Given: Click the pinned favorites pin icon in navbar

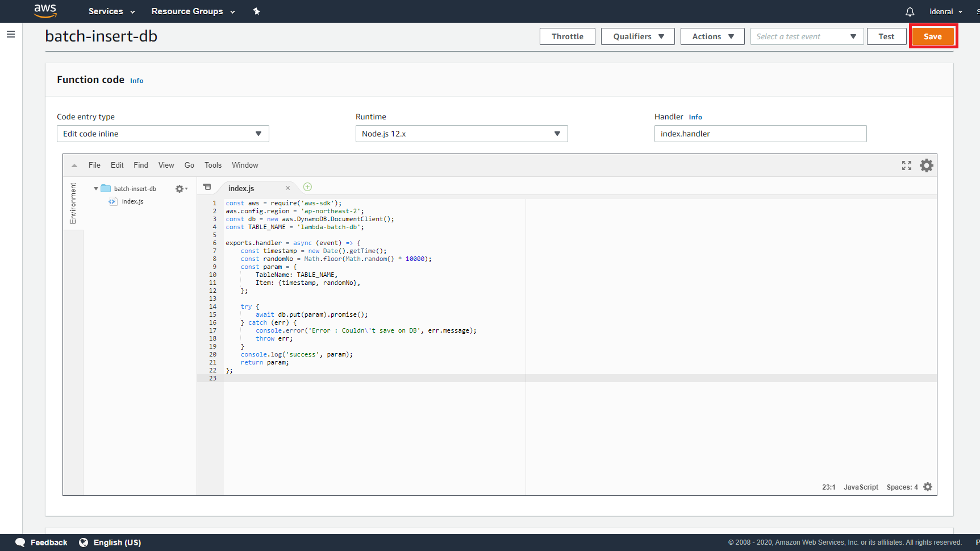Looking at the screenshot, I should (x=257, y=11).
